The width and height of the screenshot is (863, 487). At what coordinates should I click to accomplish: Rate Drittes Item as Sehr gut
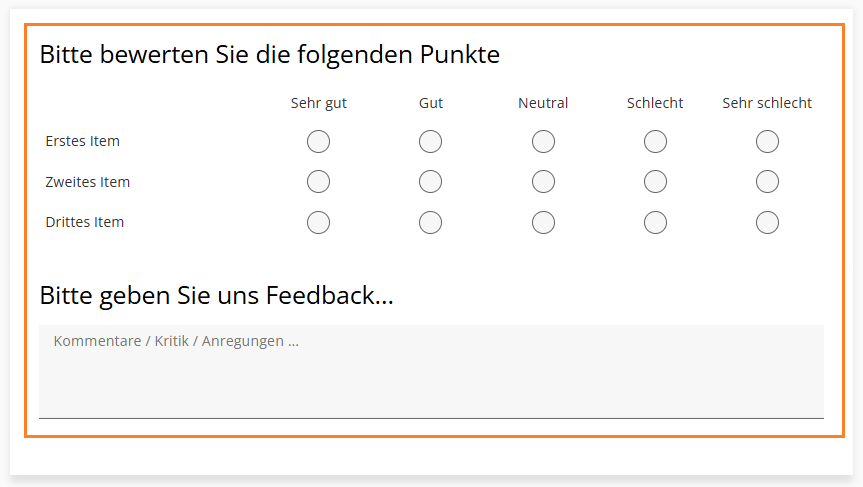coord(318,222)
